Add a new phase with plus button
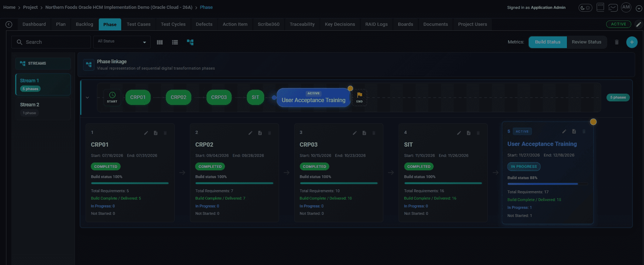This screenshot has width=644, height=265. [632, 42]
